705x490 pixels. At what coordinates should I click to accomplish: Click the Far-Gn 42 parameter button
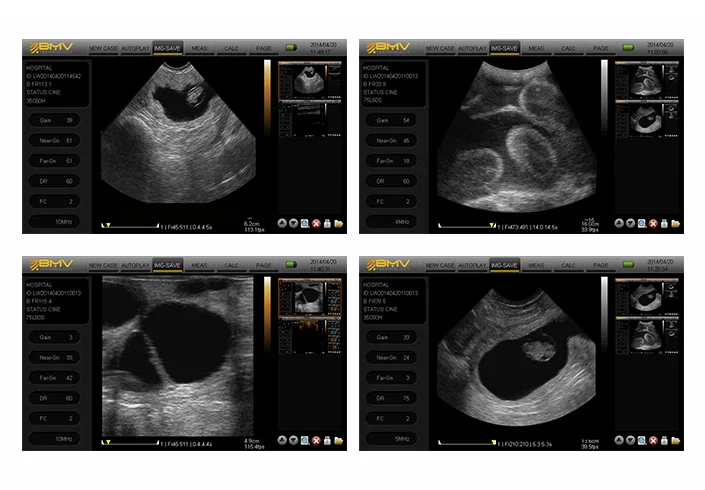(54, 378)
